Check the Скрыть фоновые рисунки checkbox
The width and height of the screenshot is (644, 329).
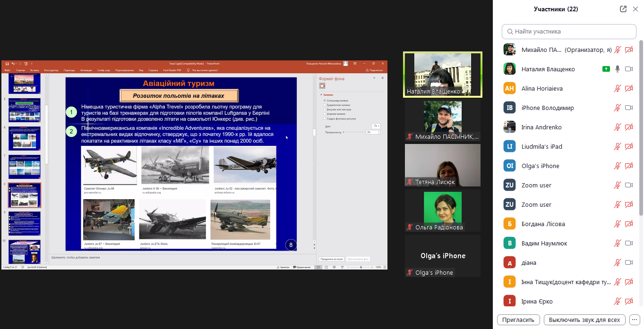pyautogui.click(x=325, y=118)
